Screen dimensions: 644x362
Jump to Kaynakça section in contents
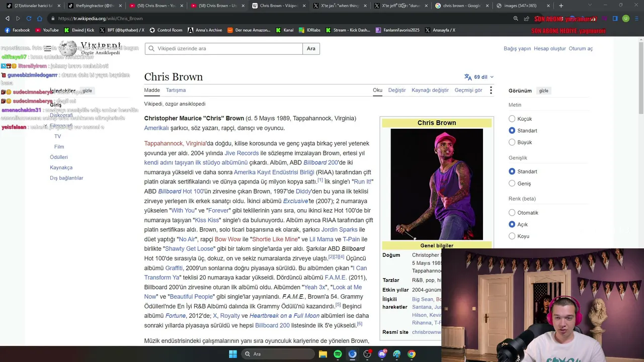click(61, 168)
